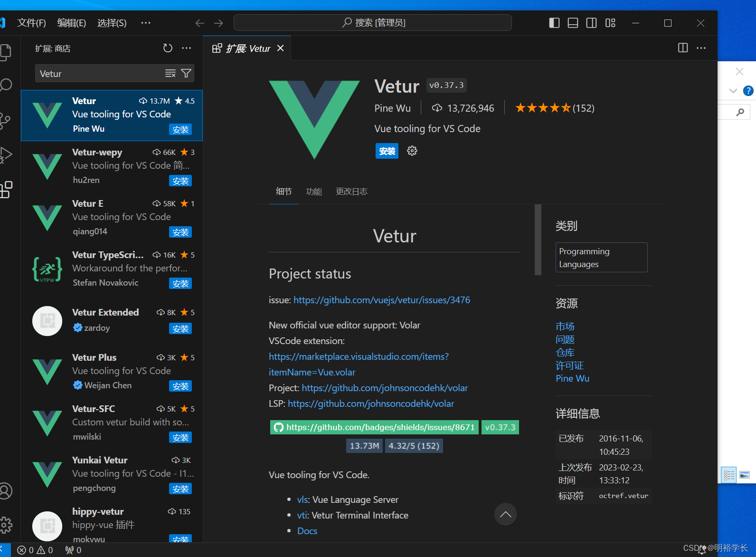Install Vetur from the details page

387,151
